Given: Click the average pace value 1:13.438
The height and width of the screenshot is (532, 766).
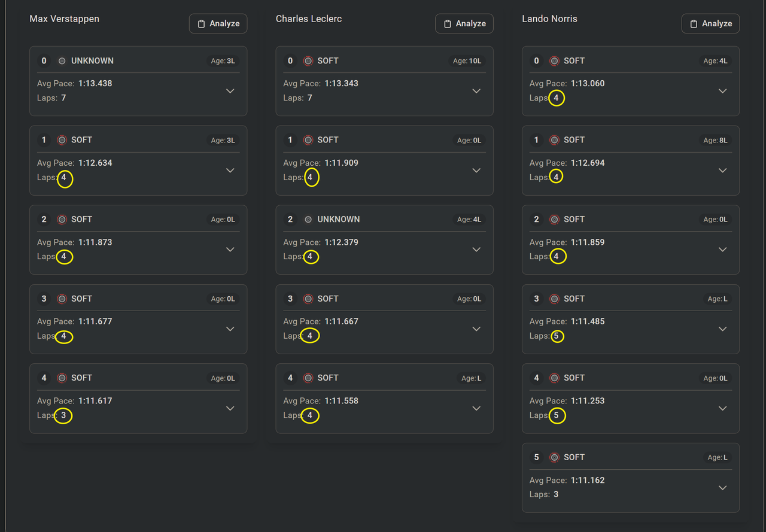Looking at the screenshot, I should point(95,84).
